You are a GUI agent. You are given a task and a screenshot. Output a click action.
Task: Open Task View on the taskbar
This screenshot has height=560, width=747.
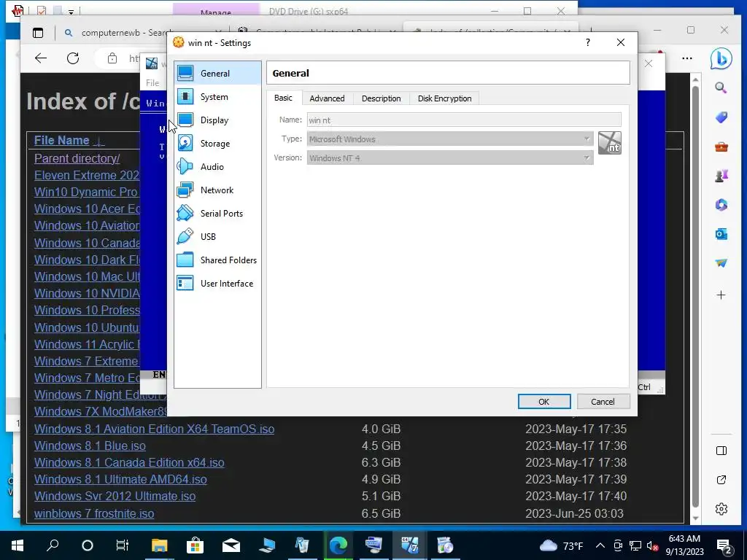tap(123, 545)
